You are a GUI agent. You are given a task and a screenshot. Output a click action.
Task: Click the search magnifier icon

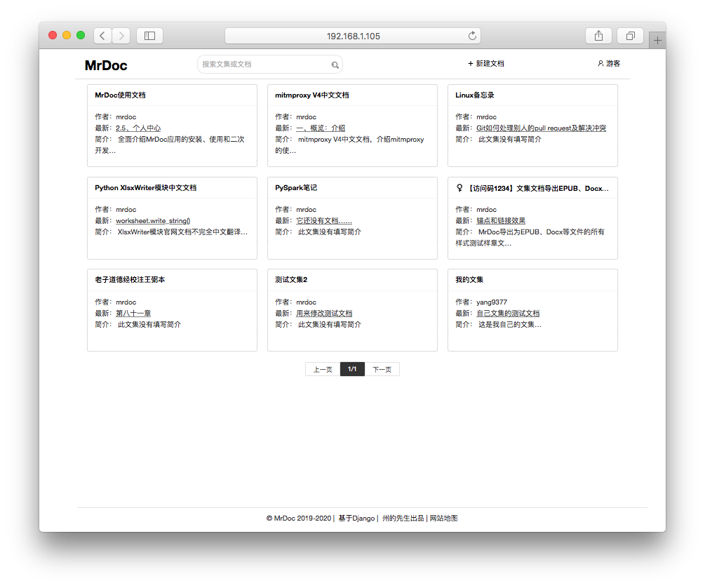335,65
